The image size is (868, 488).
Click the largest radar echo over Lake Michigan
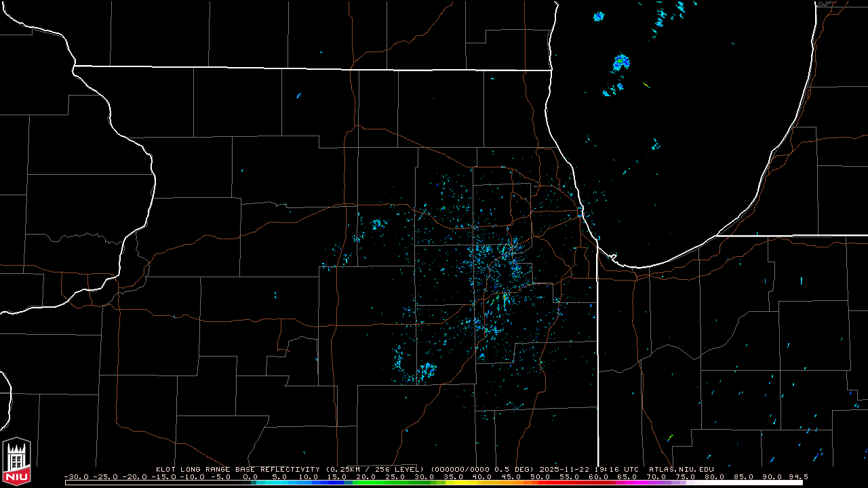[621, 63]
